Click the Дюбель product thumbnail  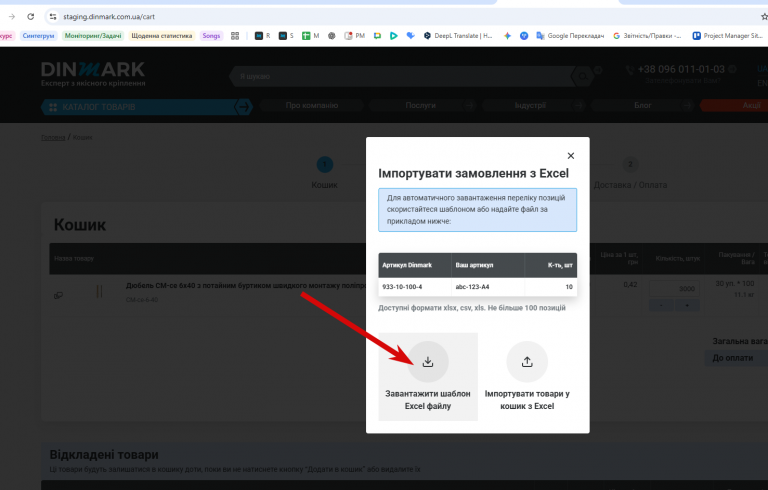click(x=99, y=292)
